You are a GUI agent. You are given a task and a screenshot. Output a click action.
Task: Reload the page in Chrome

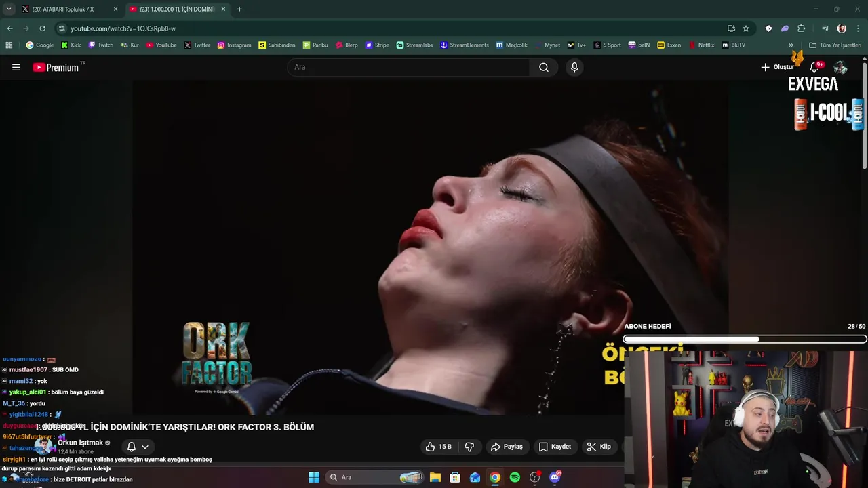(42, 28)
